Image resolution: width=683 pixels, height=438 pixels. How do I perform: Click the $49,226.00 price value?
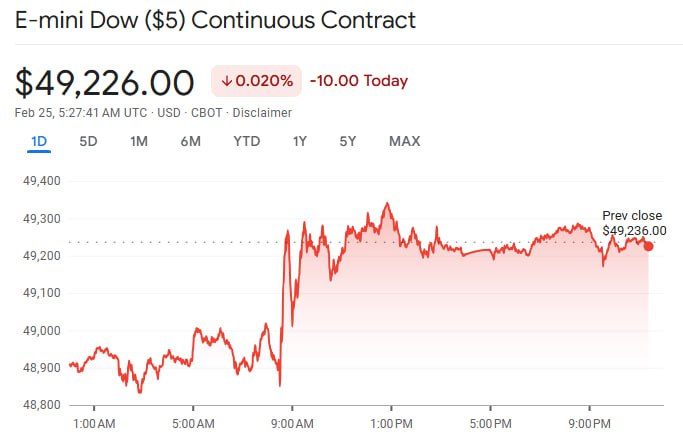point(105,82)
